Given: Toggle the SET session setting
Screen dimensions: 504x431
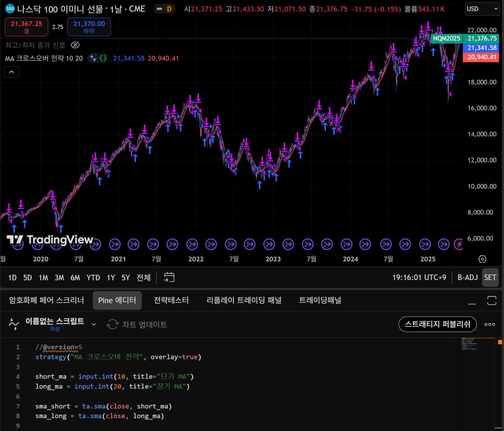Looking at the screenshot, I should [490, 277].
